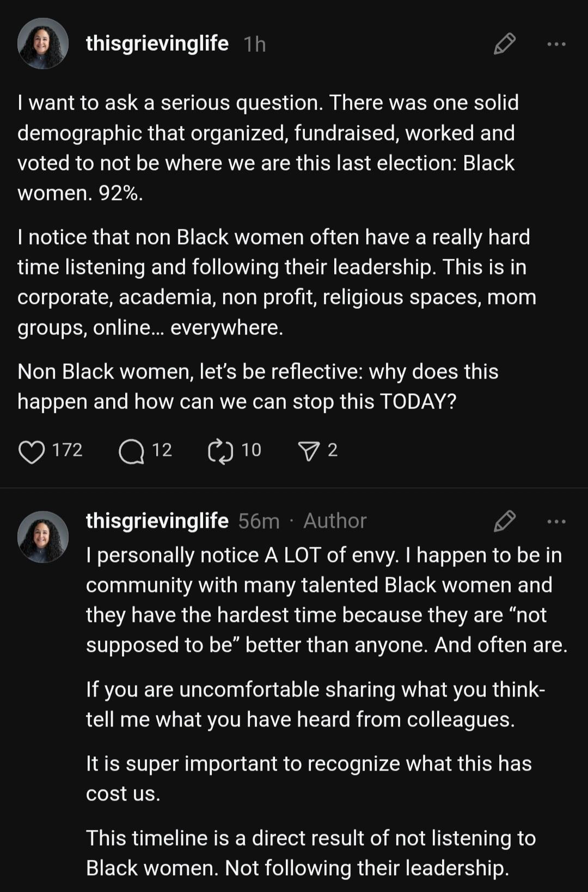This screenshot has width=588, height=892.
Task: Tap the 12 replies count
Action: tap(162, 450)
